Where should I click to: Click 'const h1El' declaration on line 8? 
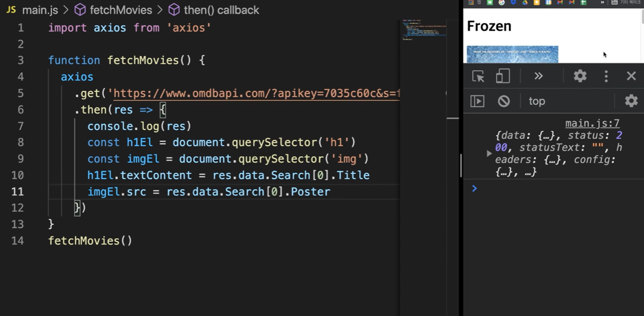point(221,142)
